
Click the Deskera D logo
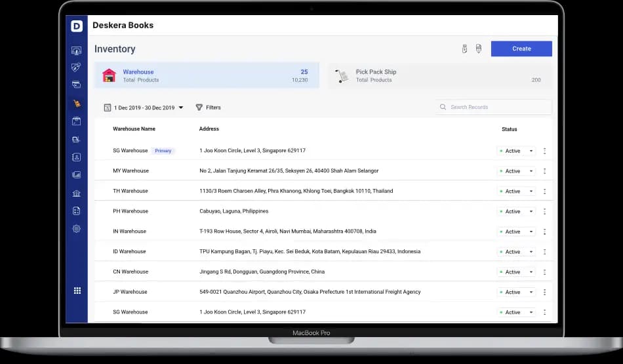(77, 26)
